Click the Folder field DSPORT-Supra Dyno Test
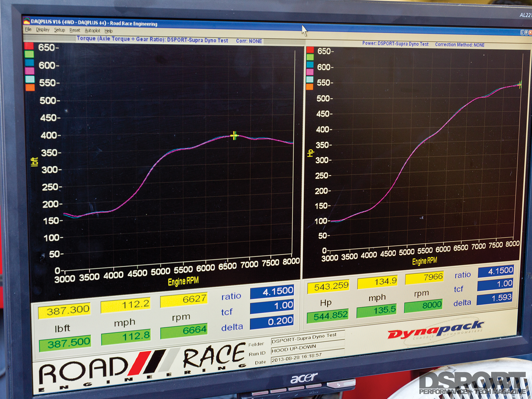 (x=308, y=337)
